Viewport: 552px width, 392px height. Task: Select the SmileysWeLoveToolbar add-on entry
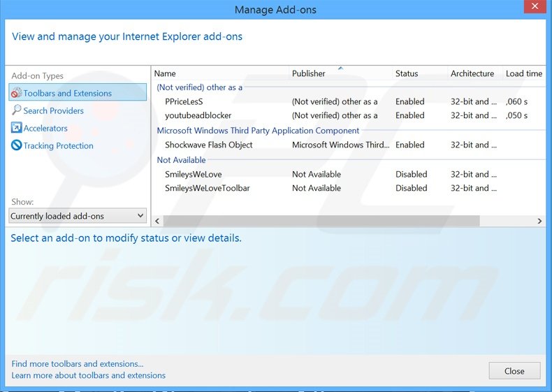coord(349,188)
